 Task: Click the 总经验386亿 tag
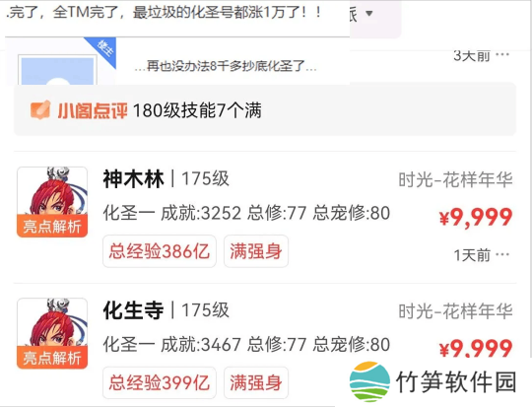[160, 251]
